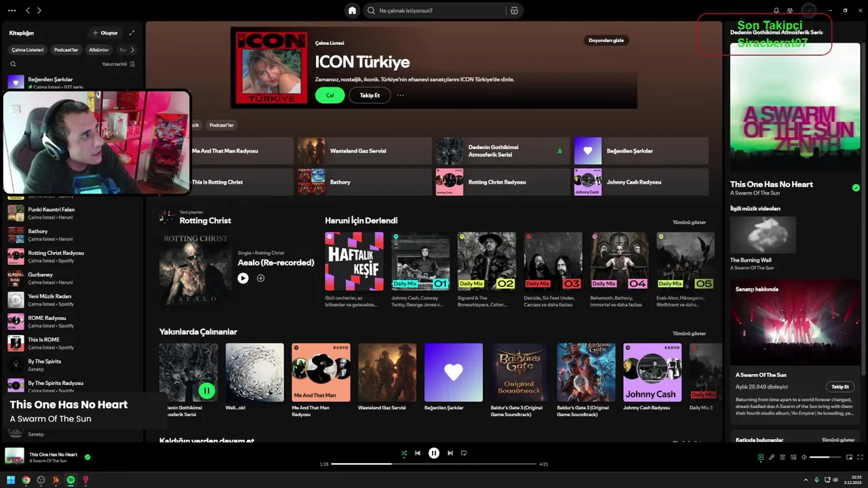Screen dimensions: 868x488
Task: Show hidden icons in system tray
Action: [x=805, y=480]
